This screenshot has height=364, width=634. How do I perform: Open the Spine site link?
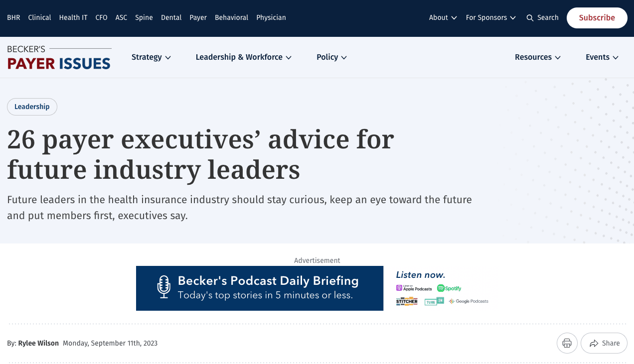point(144,17)
